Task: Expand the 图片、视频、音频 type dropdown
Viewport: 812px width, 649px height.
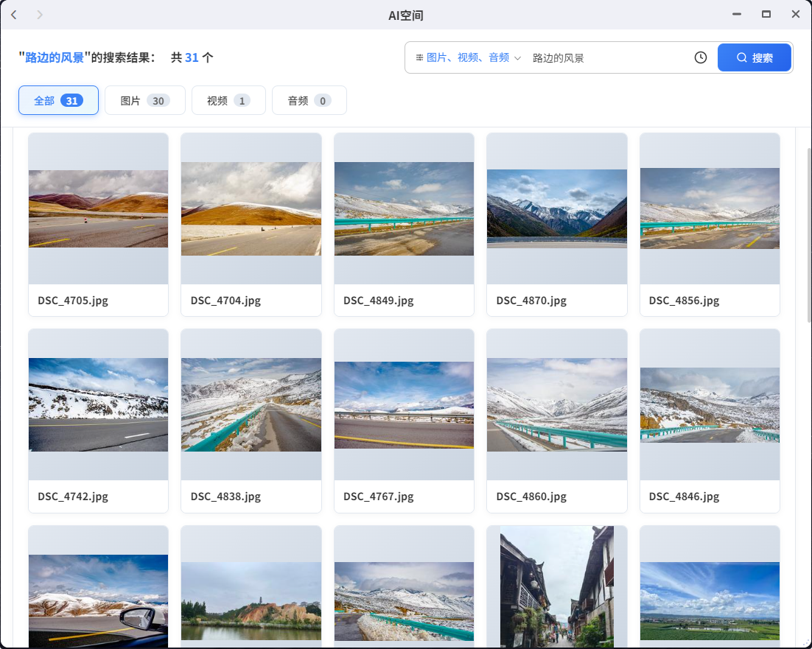Action: click(x=468, y=57)
